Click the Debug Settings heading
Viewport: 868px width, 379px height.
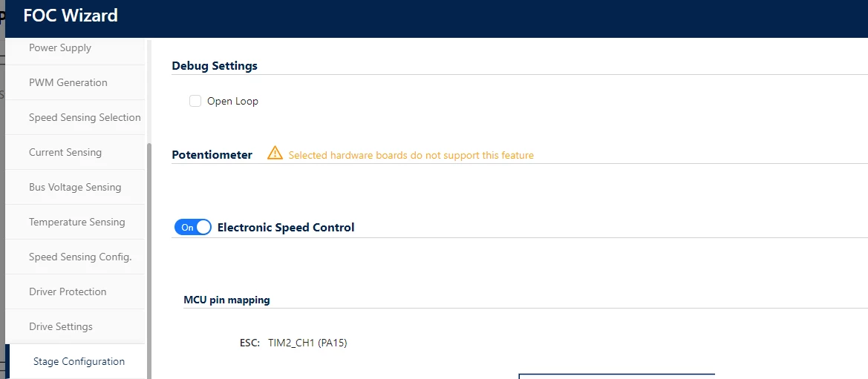(x=215, y=66)
